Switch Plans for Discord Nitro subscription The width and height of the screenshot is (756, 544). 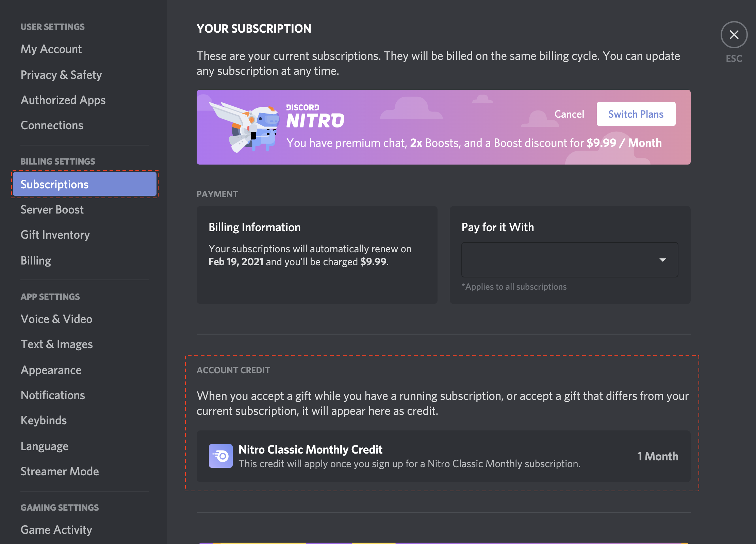636,114
